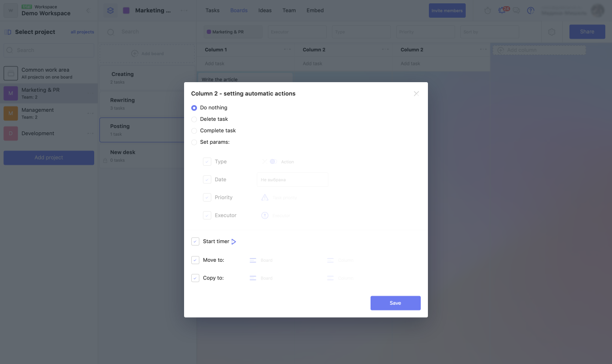This screenshot has height=364, width=612.
Task: Open the stopwatch timer icon in header
Action: pos(488,11)
